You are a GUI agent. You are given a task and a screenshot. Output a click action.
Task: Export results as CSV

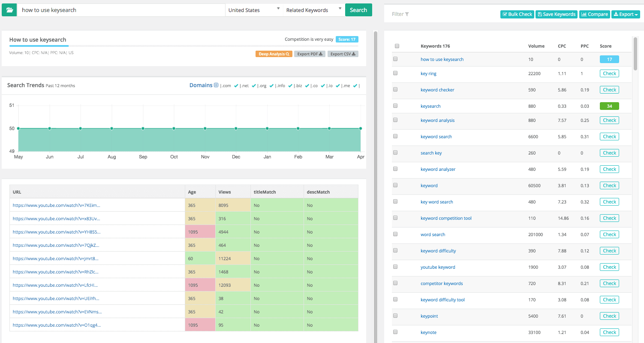click(343, 54)
